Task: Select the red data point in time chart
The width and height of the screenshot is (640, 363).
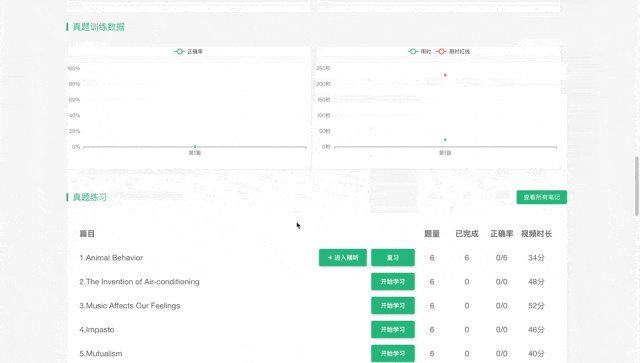Action: click(x=445, y=75)
